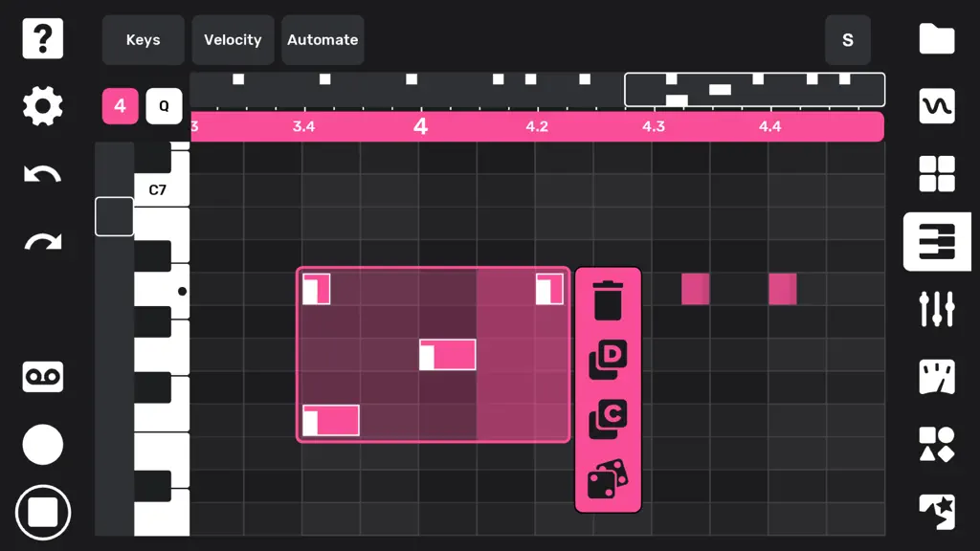
Task: Open the pad grid view
Action: [937, 173]
